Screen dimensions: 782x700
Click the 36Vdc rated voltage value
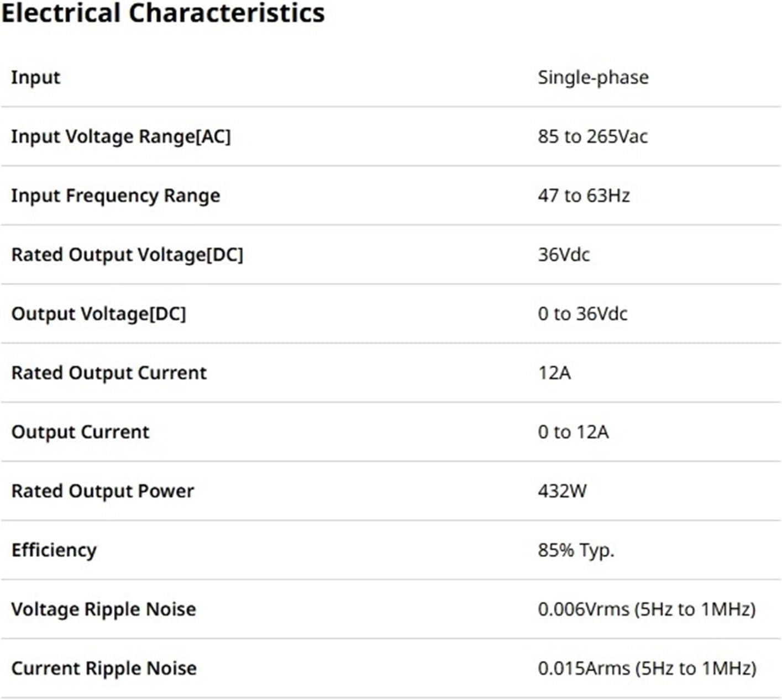click(564, 255)
